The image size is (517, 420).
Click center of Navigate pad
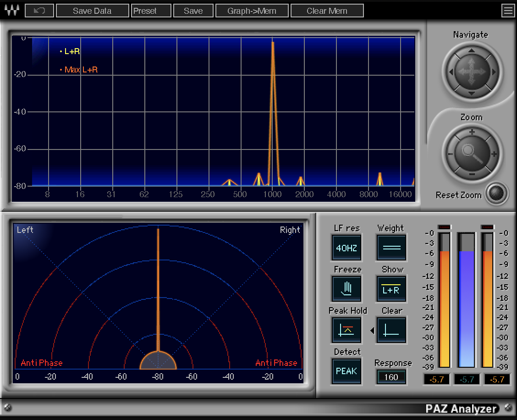click(x=472, y=72)
